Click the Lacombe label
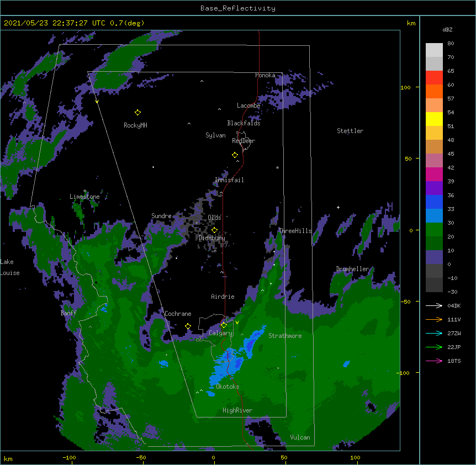 (248, 105)
